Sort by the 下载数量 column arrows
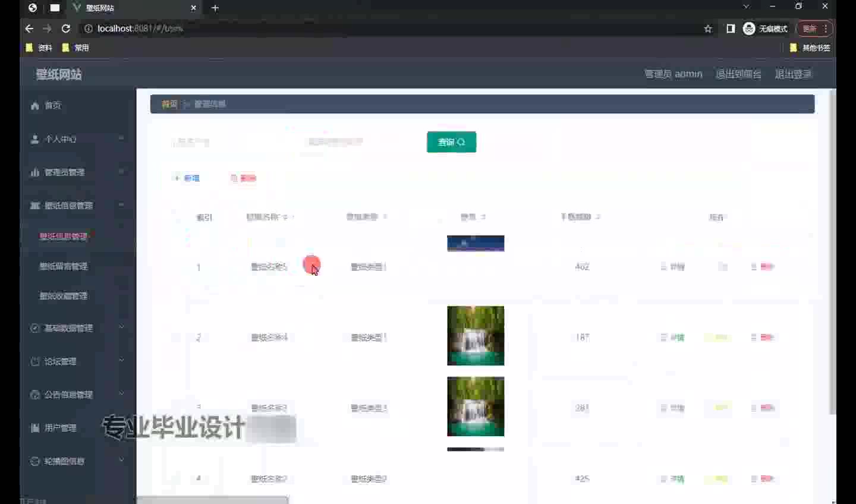 [598, 217]
